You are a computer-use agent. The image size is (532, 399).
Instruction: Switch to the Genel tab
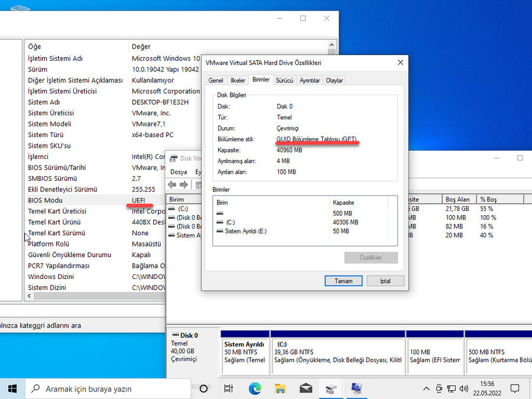(x=216, y=80)
